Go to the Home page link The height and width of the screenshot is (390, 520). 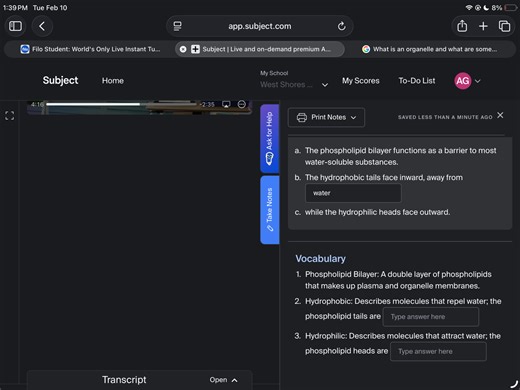tap(113, 81)
